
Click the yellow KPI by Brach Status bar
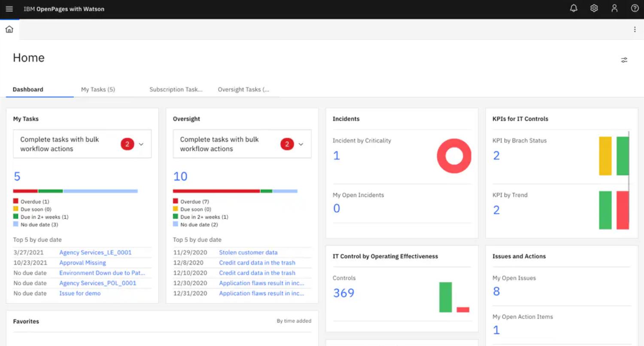[605, 156]
